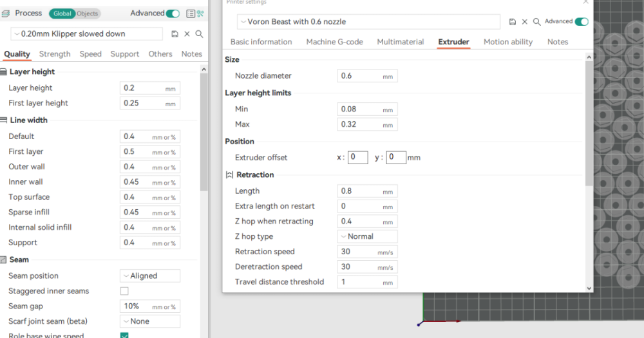Image resolution: width=644 pixels, height=338 pixels.
Task: Switch to Objects process mode
Action: [x=88, y=14]
